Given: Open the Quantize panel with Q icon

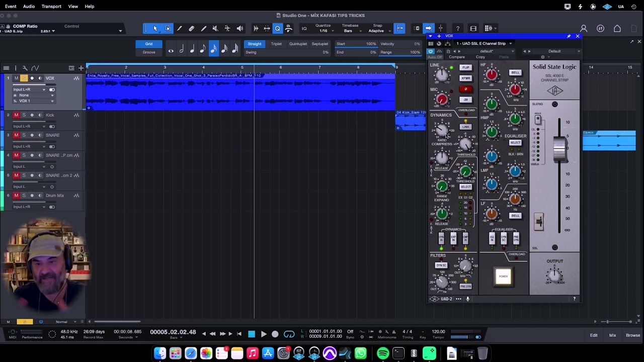Looking at the screenshot, I should coord(278,29).
